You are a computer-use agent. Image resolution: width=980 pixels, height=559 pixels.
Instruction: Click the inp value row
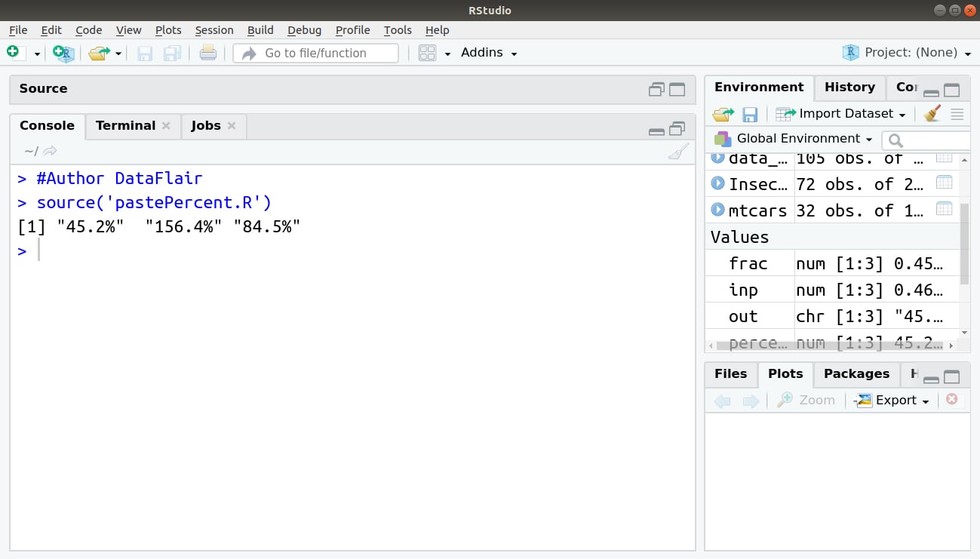pyautogui.click(x=832, y=290)
